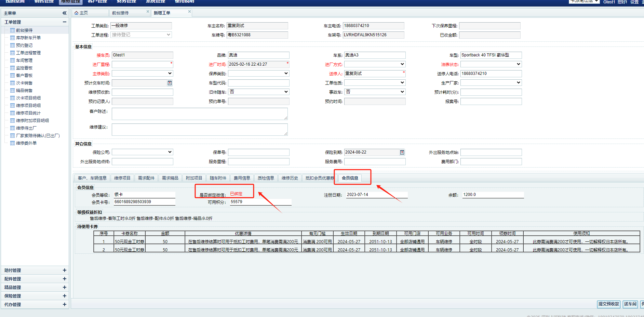
Task: Expand the 赔付管理 section
Action: click(x=64, y=270)
